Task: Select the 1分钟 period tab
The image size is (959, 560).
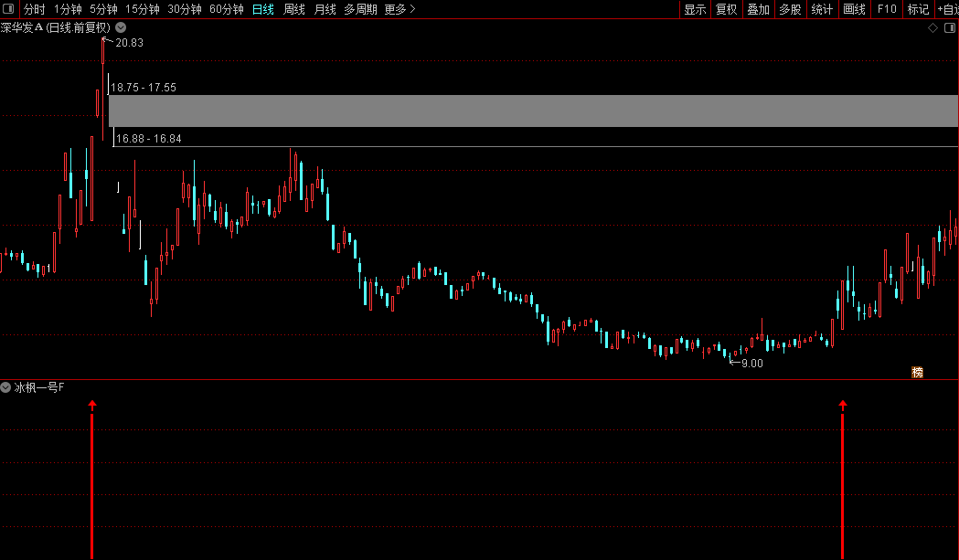Action: [x=68, y=9]
